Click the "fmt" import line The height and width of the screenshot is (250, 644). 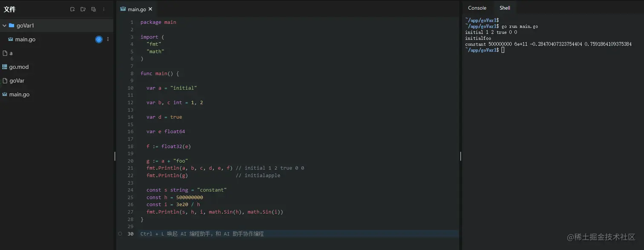point(154,44)
